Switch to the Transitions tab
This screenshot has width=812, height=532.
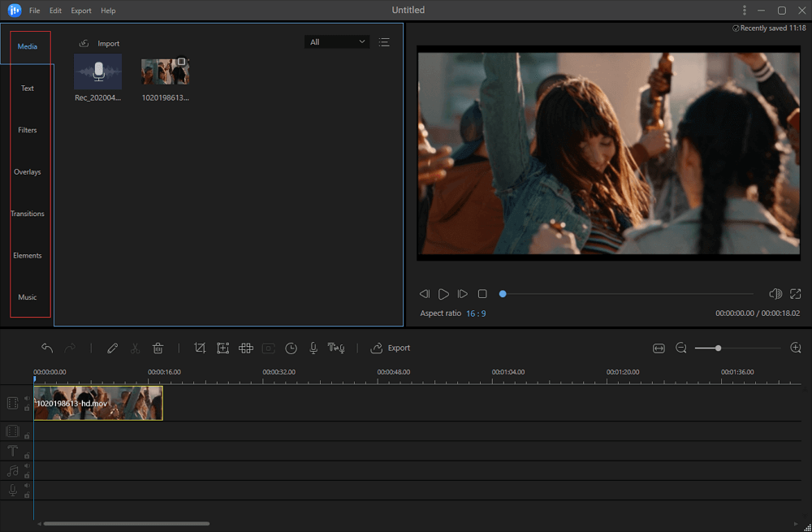(x=28, y=214)
